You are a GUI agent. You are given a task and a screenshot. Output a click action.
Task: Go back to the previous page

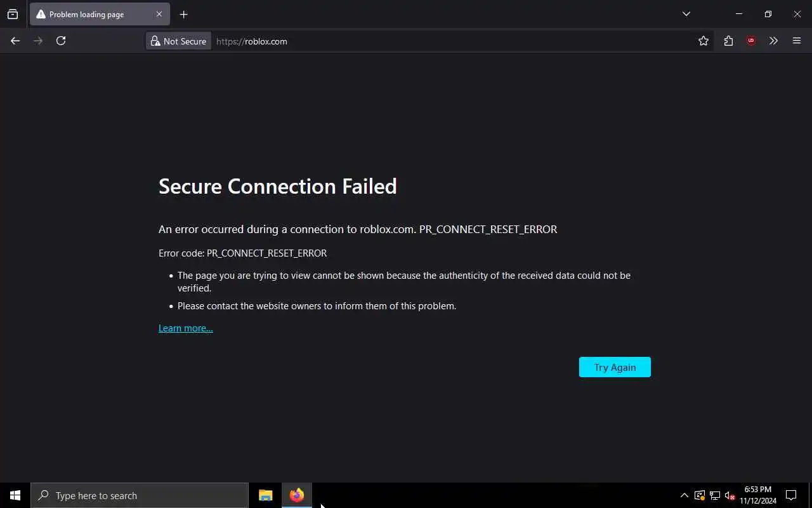(15, 41)
